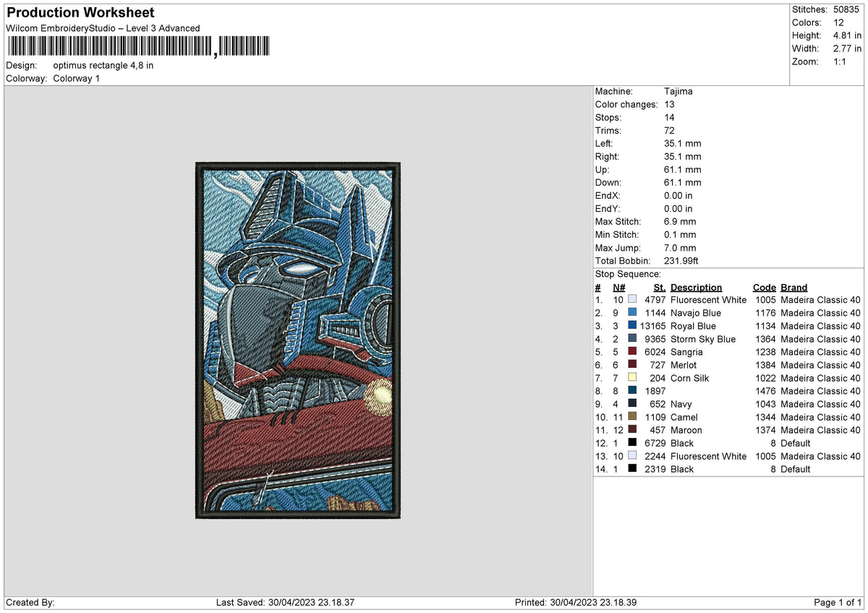Pick the Navy color swatch
Screen dimensions: 868x613
632,404
